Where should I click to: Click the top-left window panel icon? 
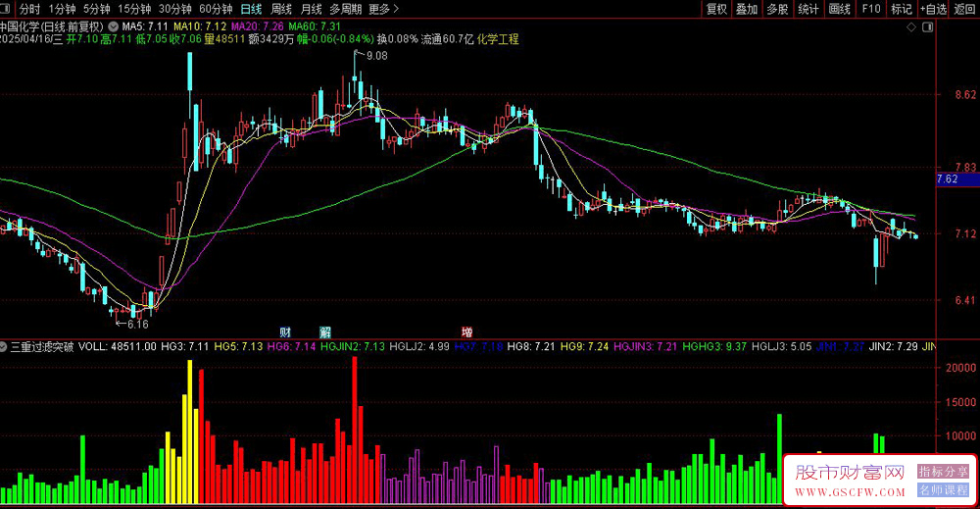5,9
